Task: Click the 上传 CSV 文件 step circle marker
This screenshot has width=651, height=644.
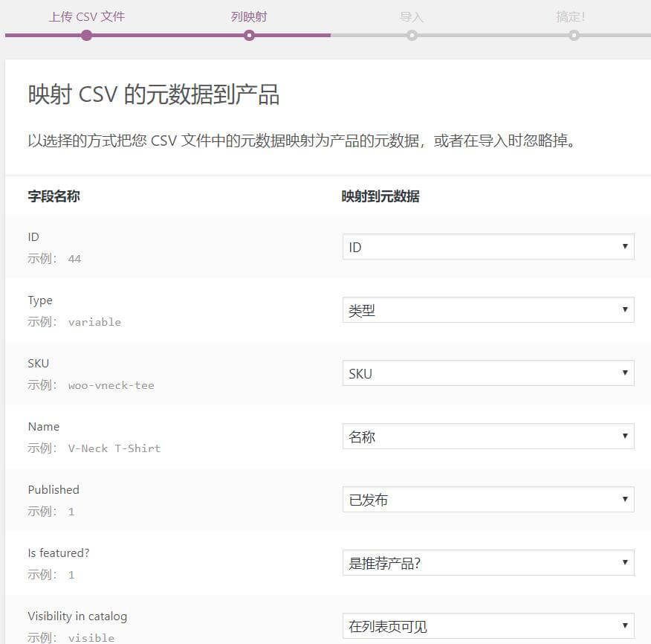Action: 86,35
